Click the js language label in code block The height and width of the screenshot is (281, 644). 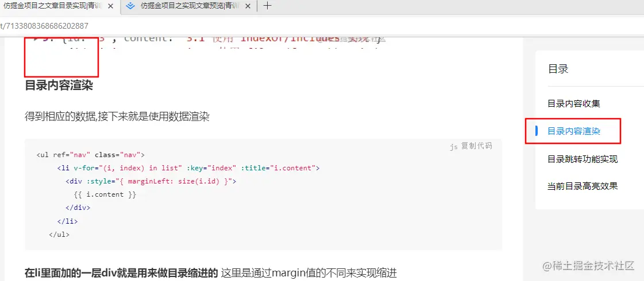tap(454, 146)
